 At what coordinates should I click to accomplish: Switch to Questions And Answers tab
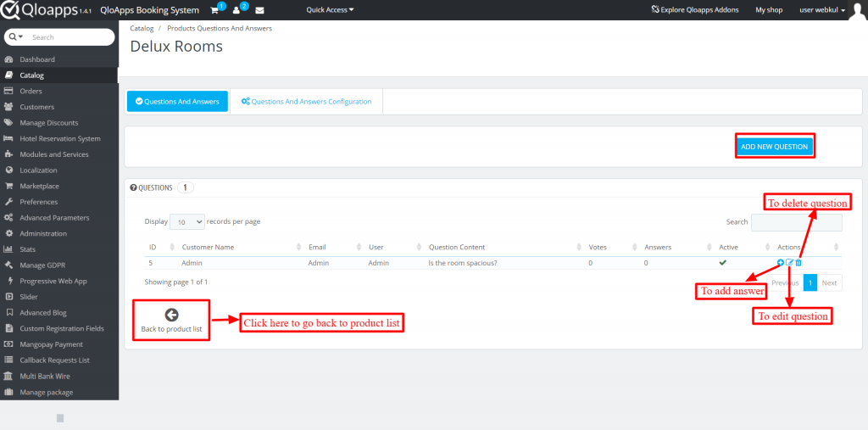177,102
